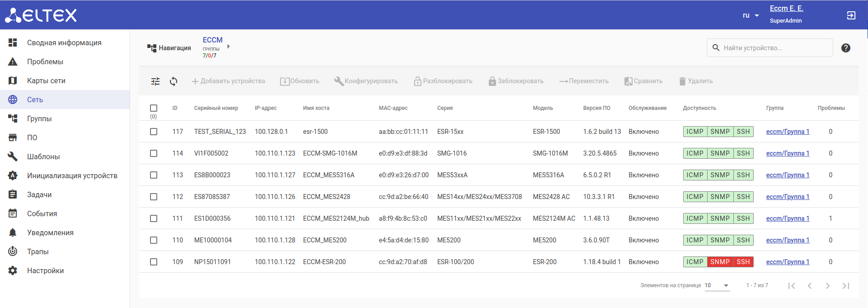Check the box for device 117
The image size is (868, 308).
pos(154,132)
